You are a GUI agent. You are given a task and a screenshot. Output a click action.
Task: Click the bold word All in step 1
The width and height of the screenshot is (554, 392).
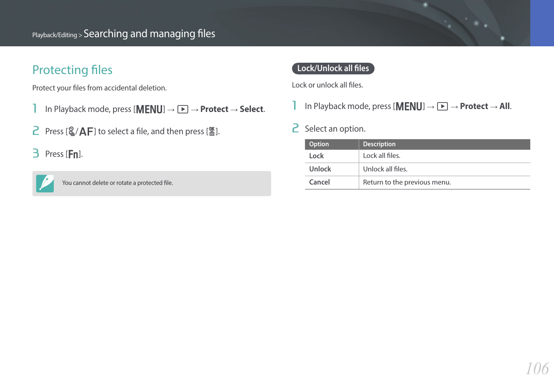point(504,106)
